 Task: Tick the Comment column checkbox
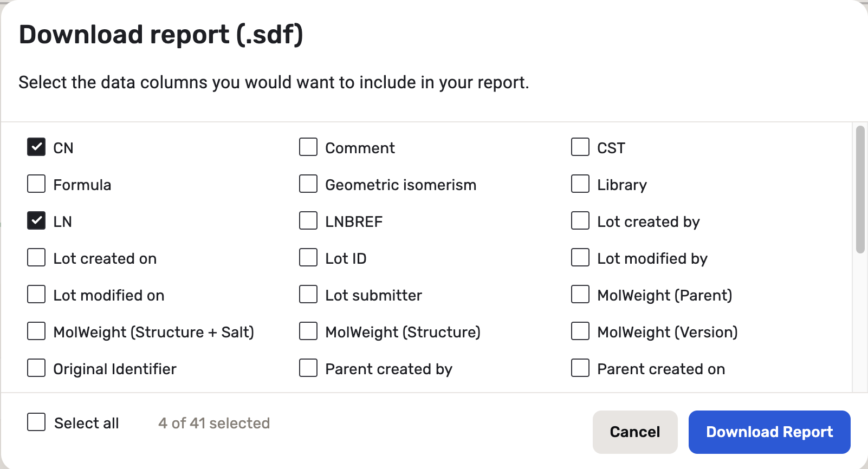click(308, 147)
